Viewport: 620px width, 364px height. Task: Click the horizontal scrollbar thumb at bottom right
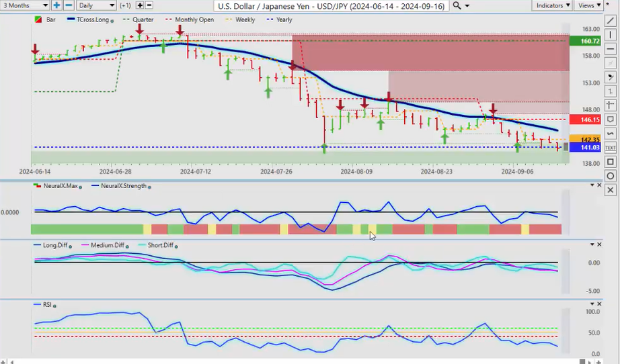[582, 361]
